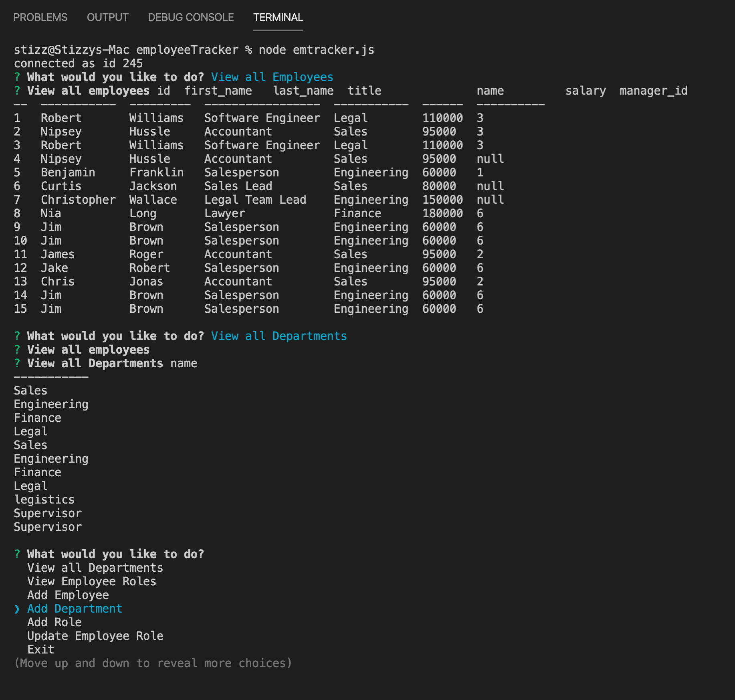The width and height of the screenshot is (735, 700).
Task: Open the DEBUG CONSOLE tab
Action: point(190,17)
